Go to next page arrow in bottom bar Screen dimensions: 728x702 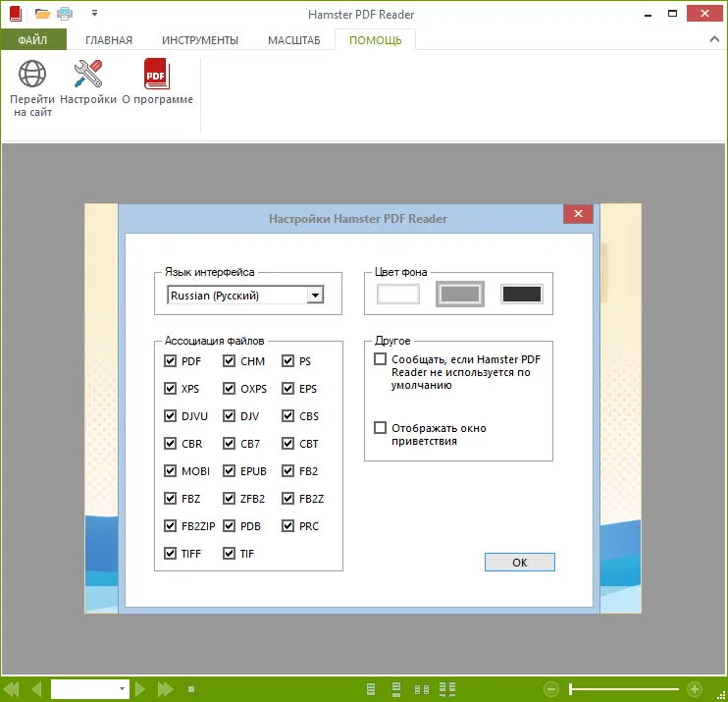[139, 689]
